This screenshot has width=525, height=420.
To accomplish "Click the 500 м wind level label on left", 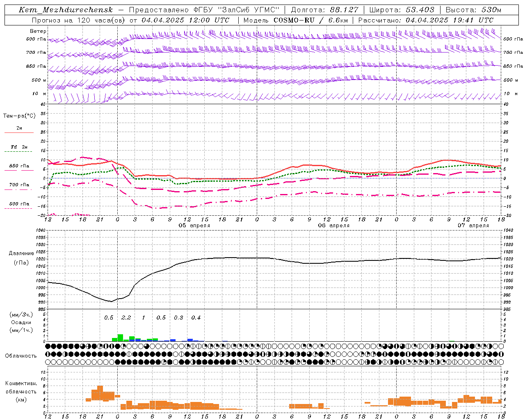I will click(39, 80).
